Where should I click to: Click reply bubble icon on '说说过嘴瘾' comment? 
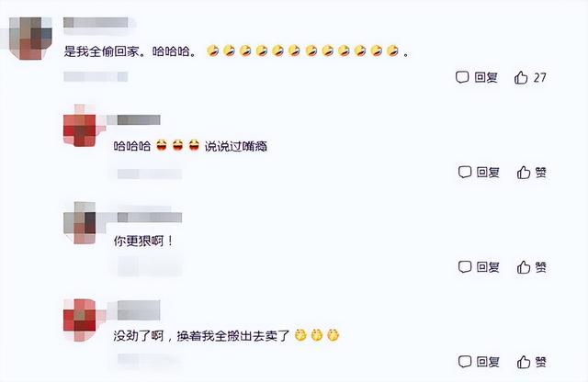point(465,172)
